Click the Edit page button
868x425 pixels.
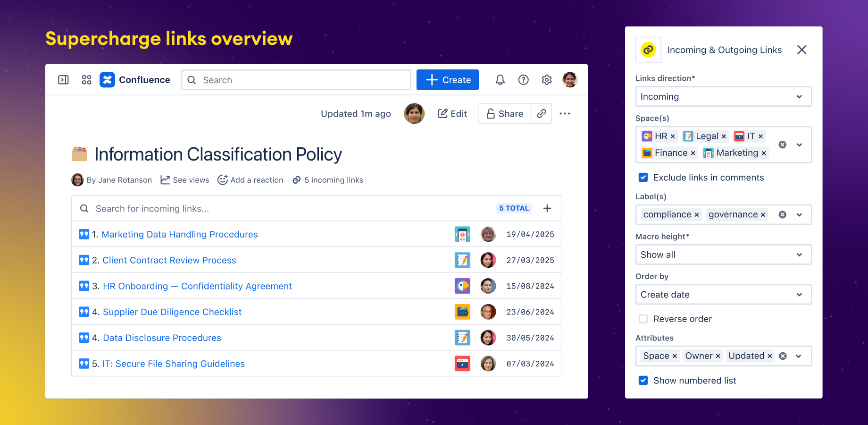click(x=452, y=114)
